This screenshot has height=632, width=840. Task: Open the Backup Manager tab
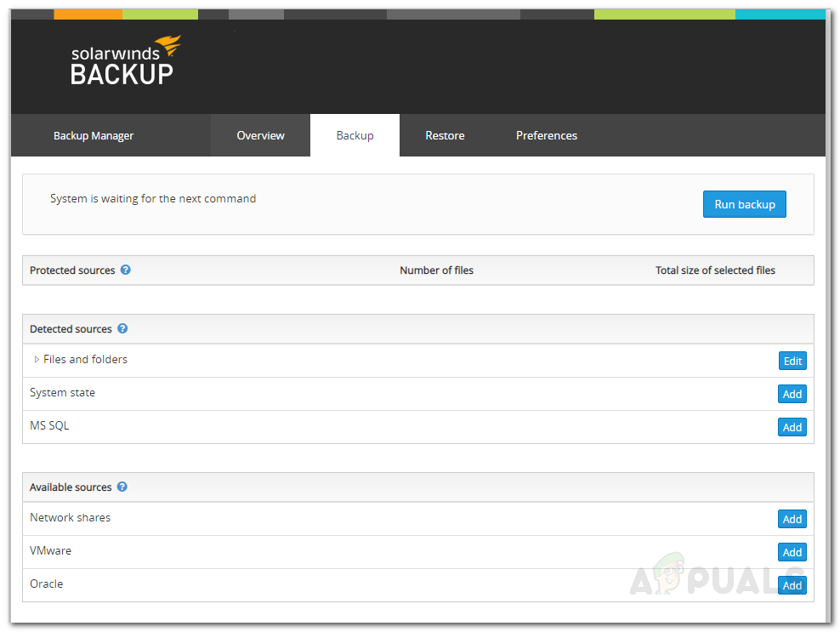pos(94,135)
